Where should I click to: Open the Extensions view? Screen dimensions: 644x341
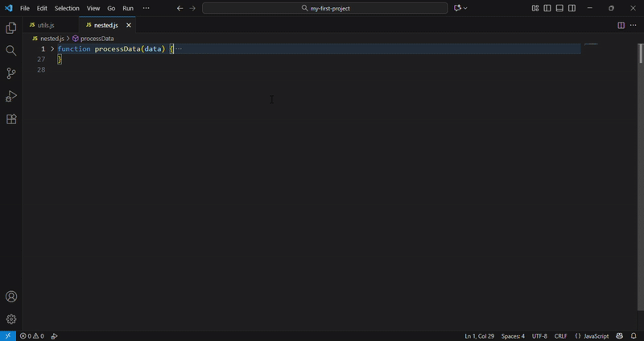(11, 119)
